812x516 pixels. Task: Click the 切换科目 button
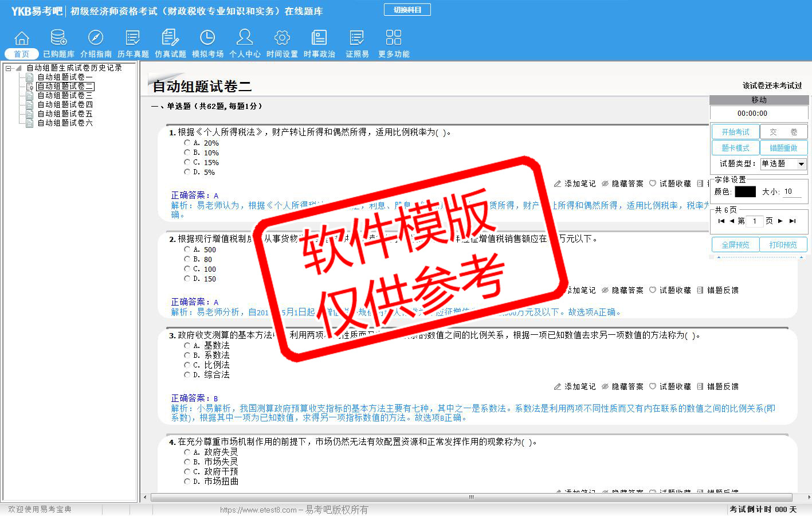407,10
